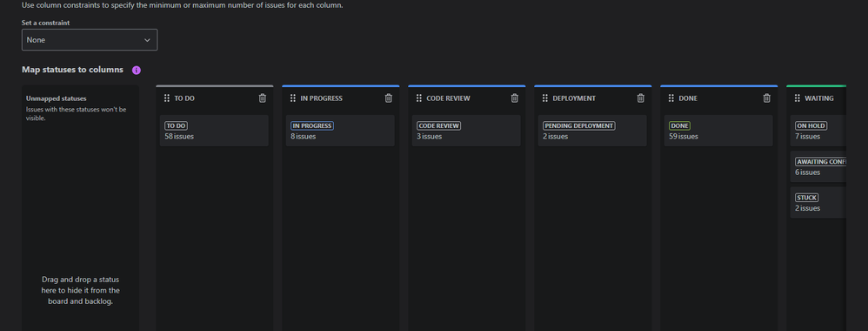This screenshot has height=331, width=868.
Task: Delete the CODE REVIEW column via trash icon
Action: (514, 98)
